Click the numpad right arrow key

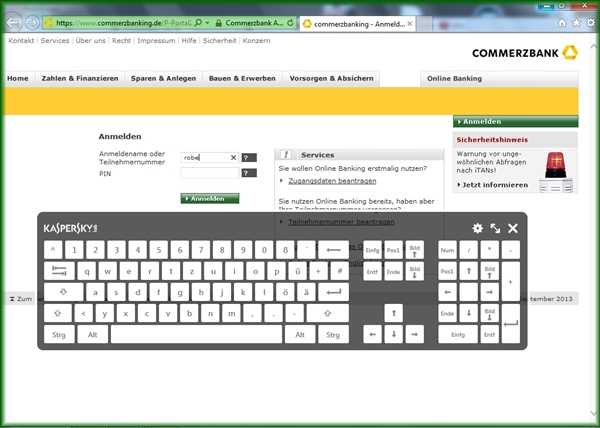(x=489, y=292)
